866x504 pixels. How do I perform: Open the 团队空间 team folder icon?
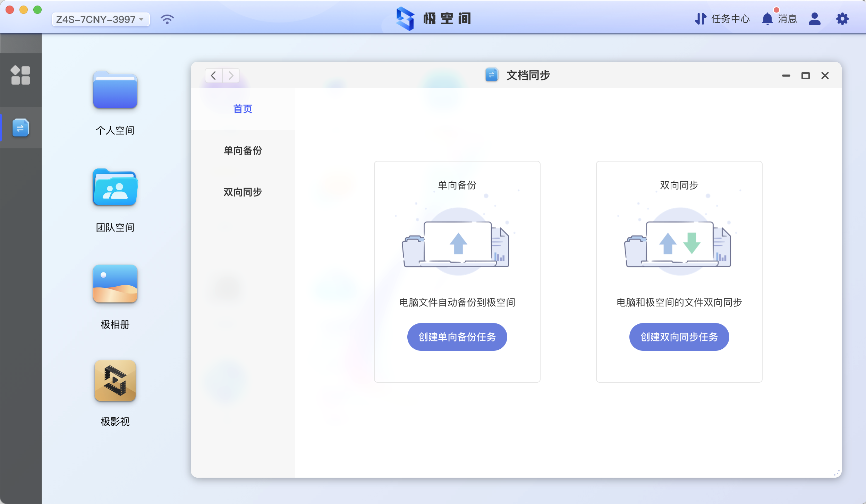point(115,188)
